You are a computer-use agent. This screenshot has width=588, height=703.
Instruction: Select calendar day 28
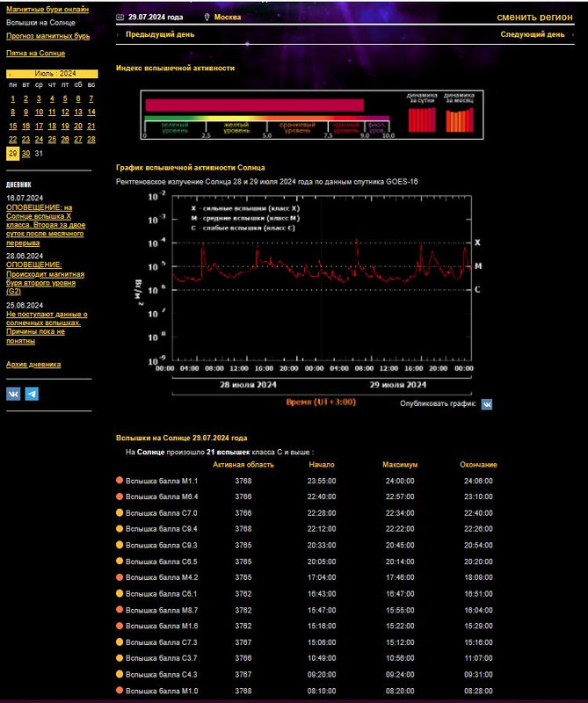point(91,140)
